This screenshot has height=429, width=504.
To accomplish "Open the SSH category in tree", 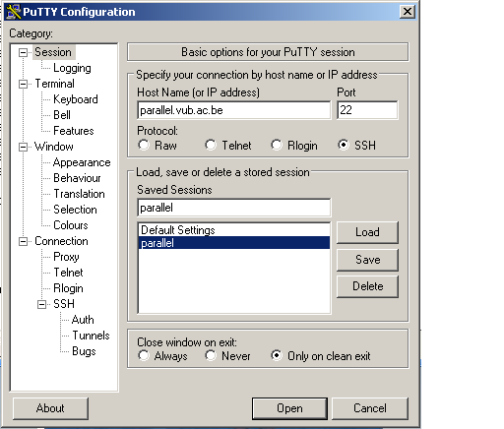I will tap(64, 304).
